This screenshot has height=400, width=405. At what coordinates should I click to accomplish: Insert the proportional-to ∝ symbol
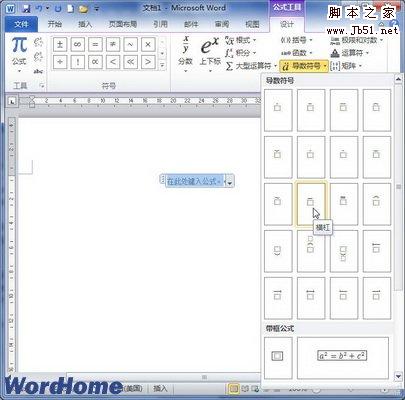tap(95, 62)
